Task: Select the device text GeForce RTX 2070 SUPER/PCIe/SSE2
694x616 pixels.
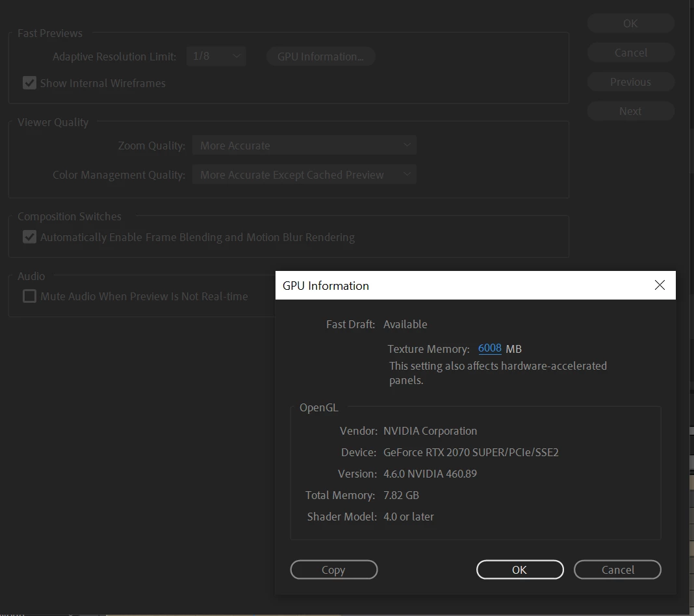Action: tap(471, 452)
